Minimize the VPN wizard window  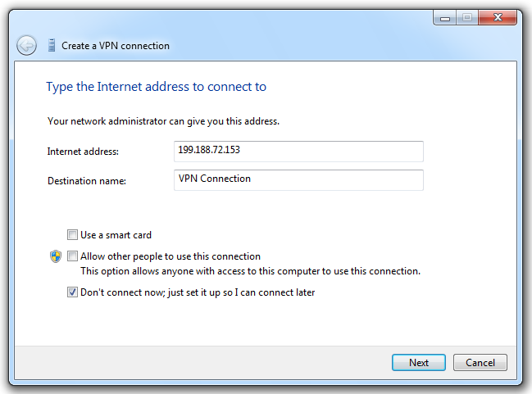point(443,17)
